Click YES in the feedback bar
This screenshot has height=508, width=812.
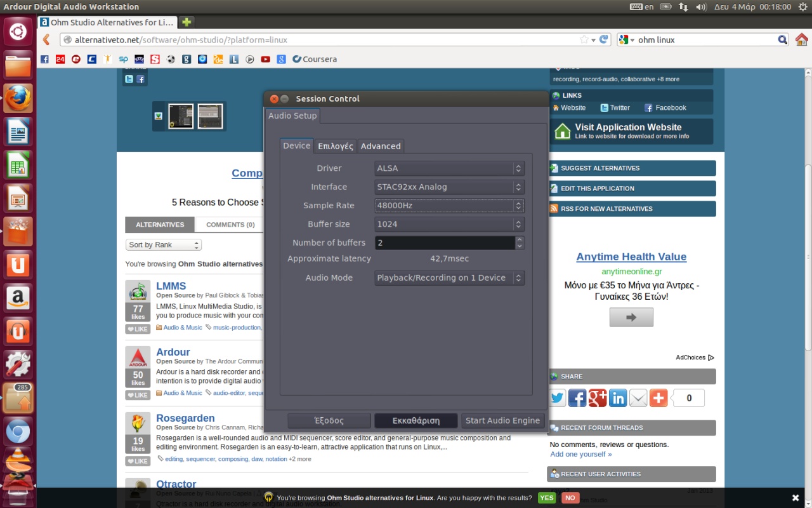point(546,498)
